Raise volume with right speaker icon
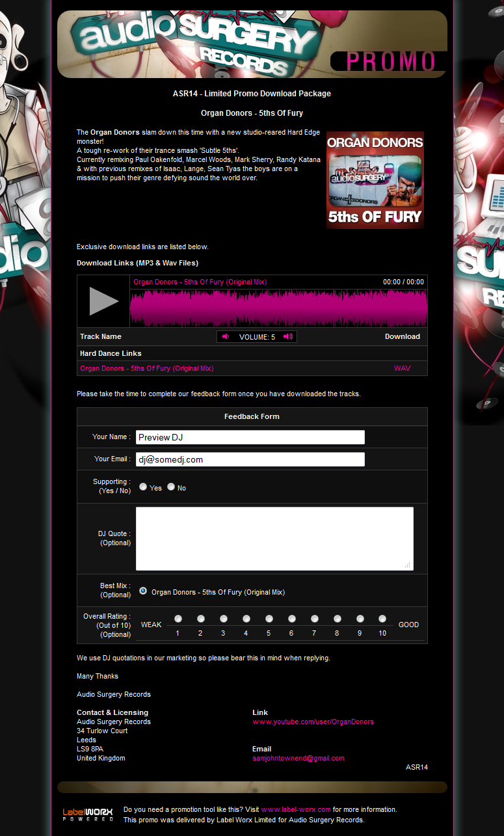 point(287,336)
